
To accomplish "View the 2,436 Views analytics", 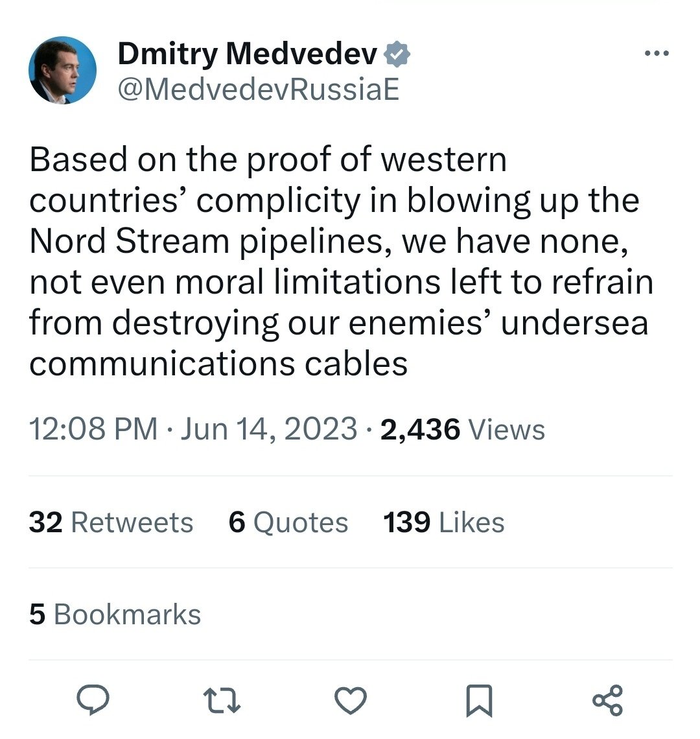I will [x=462, y=429].
